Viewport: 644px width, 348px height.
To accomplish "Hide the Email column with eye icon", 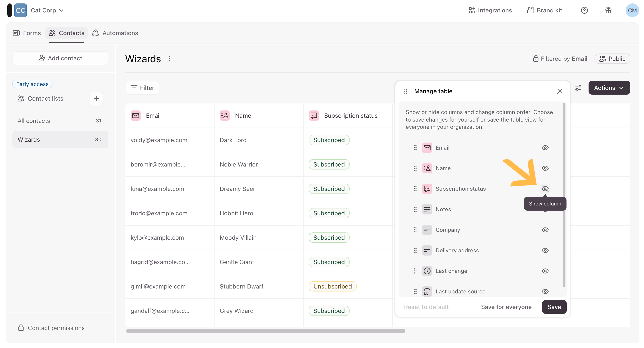I will (545, 148).
